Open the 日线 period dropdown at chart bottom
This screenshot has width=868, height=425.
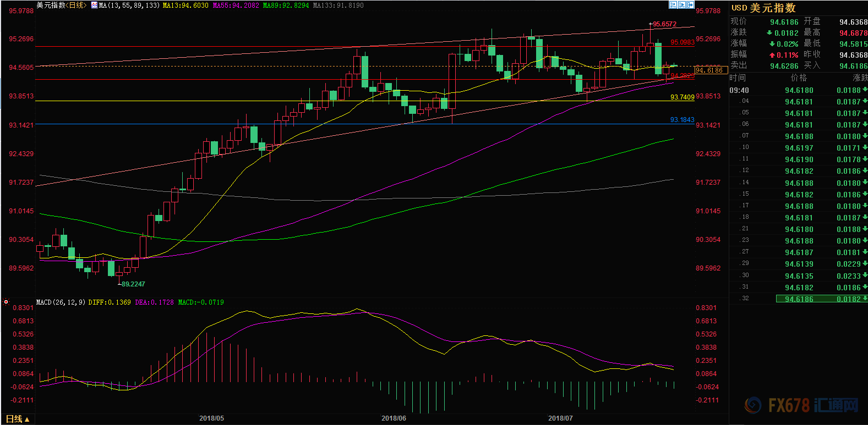pyautogui.click(x=18, y=419)
